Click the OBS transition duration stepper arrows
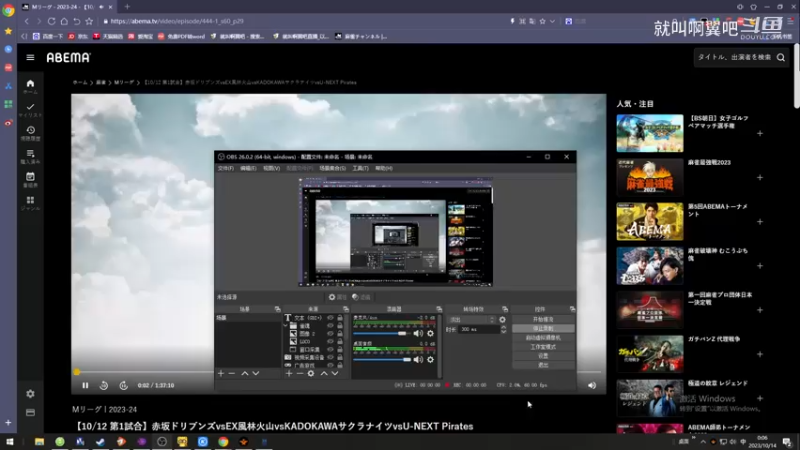Viewport: 800px width, 450px height. coord(504,330)
